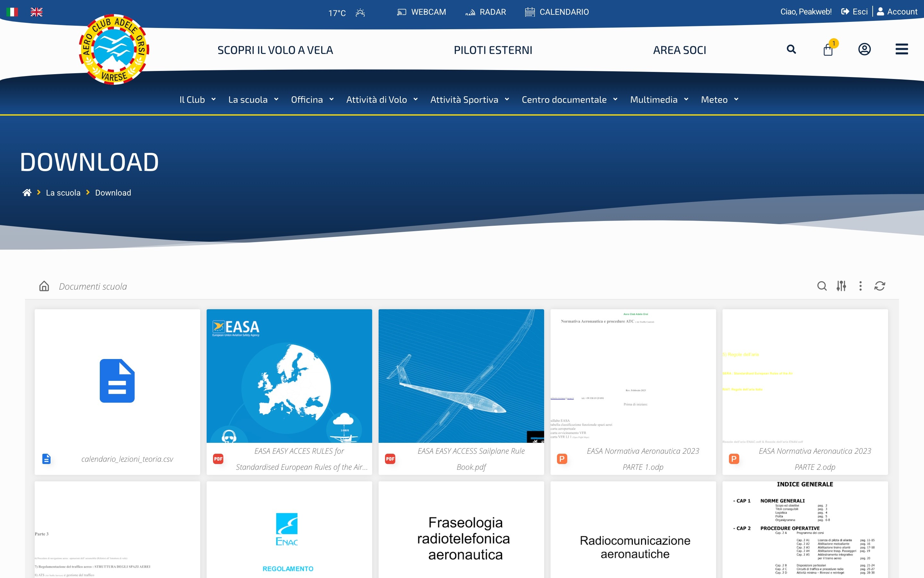Viewport: 924px width, 578px height.
Task: Click the Documenti scuola folder path
Action: 93,286
